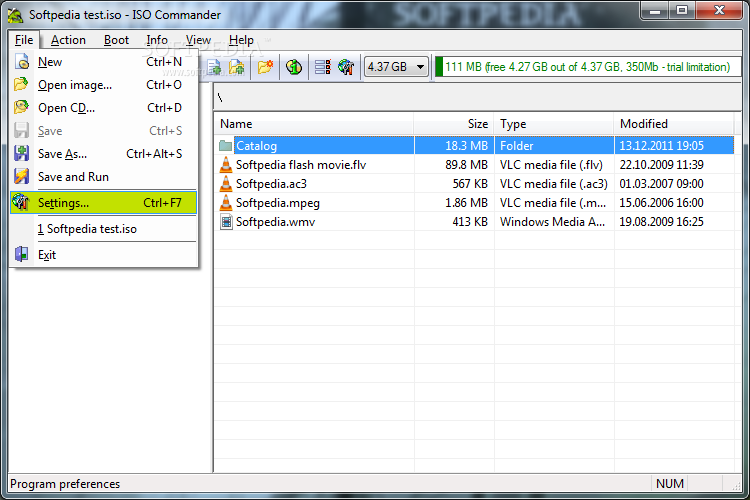750x500 pixels.
Task: Click the grayed Save floppy icon
Action: [22, 130]
